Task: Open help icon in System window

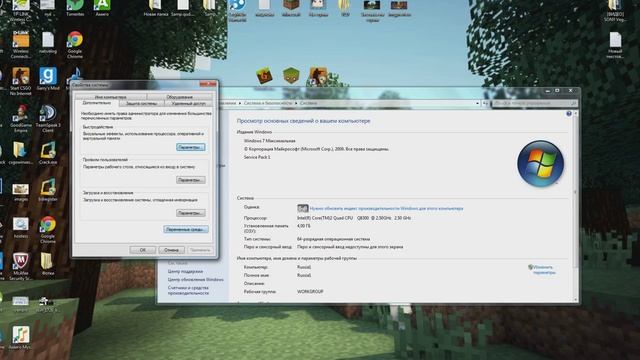Action: click(569, 113)
